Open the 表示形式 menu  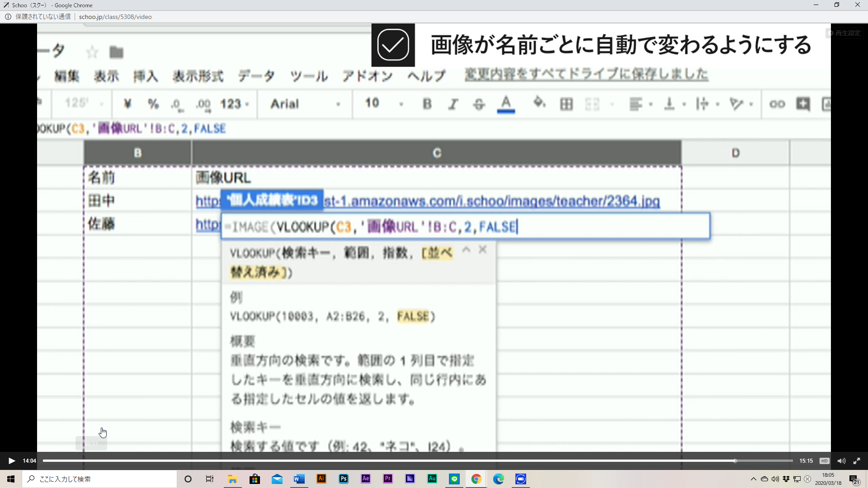coord(198,76)
